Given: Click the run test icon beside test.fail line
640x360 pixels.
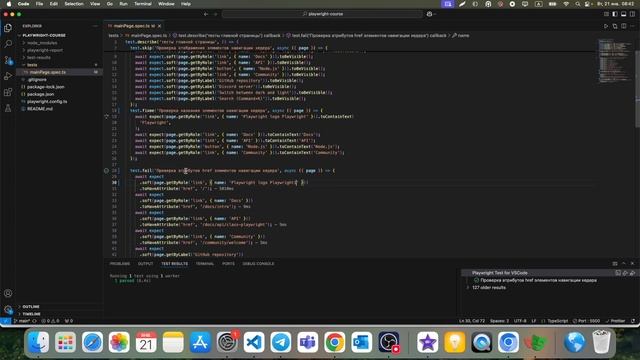Looking at the screenshot, I should pos(107,171).
